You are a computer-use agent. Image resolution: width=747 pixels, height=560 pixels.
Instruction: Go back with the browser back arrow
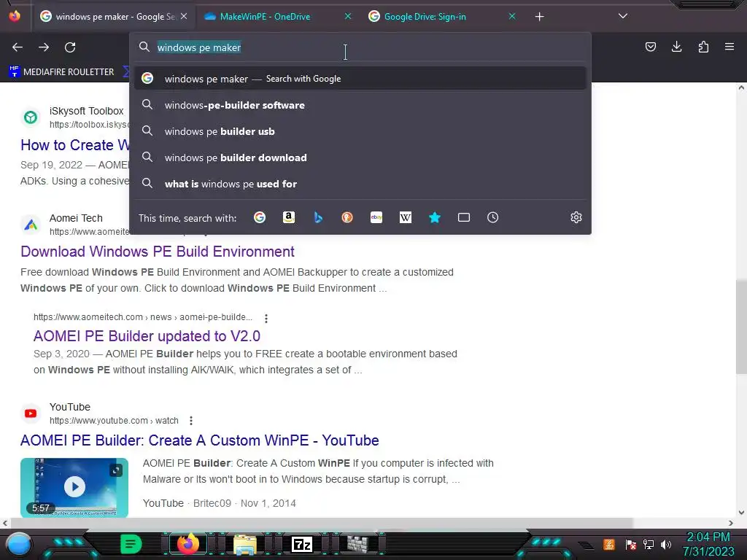(x=18, y=47)
